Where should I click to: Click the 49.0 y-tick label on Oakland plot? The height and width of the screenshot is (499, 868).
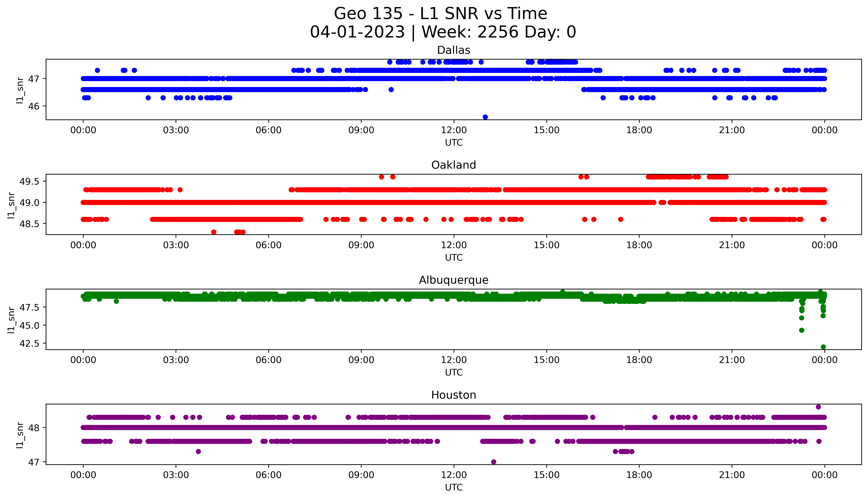click(x=30, y=203)
